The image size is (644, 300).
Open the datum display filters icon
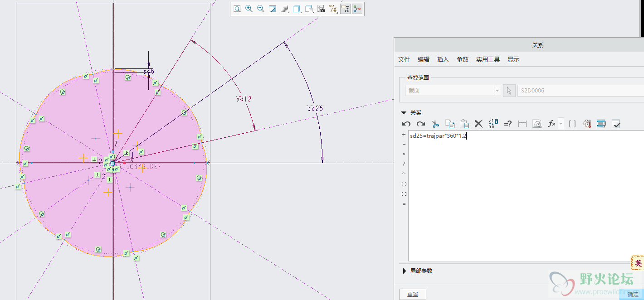point(333,9)
